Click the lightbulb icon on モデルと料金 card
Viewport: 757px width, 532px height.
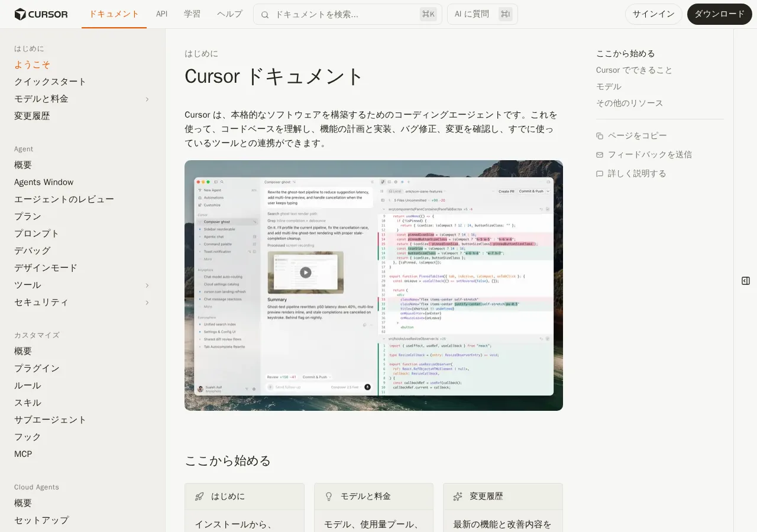point(329,497)
